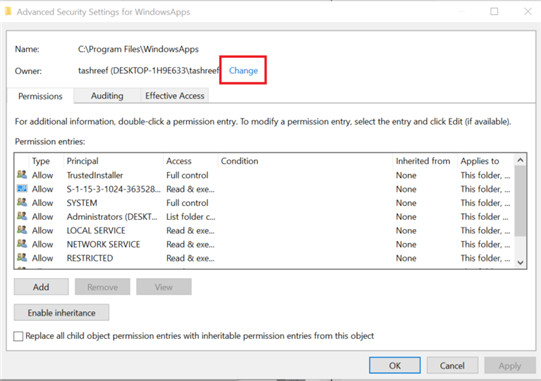Click the View button
Screen dimensions: 541x381
(x=164, y=287)
